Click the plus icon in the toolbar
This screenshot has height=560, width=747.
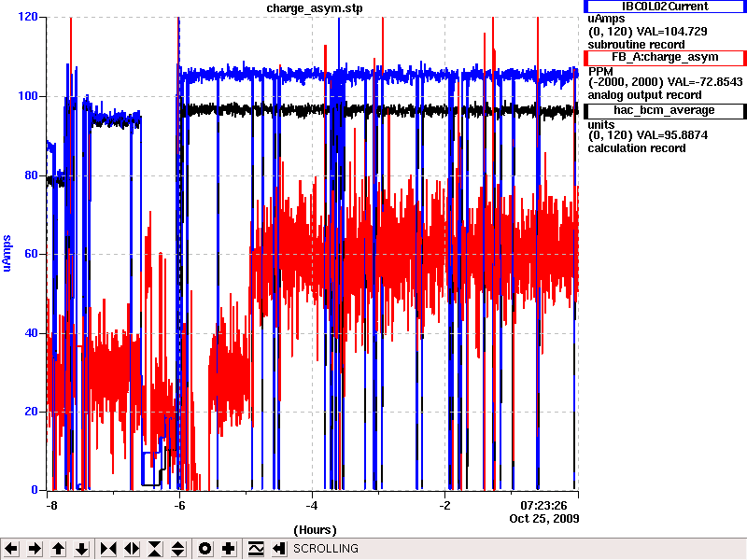point(228,549)
